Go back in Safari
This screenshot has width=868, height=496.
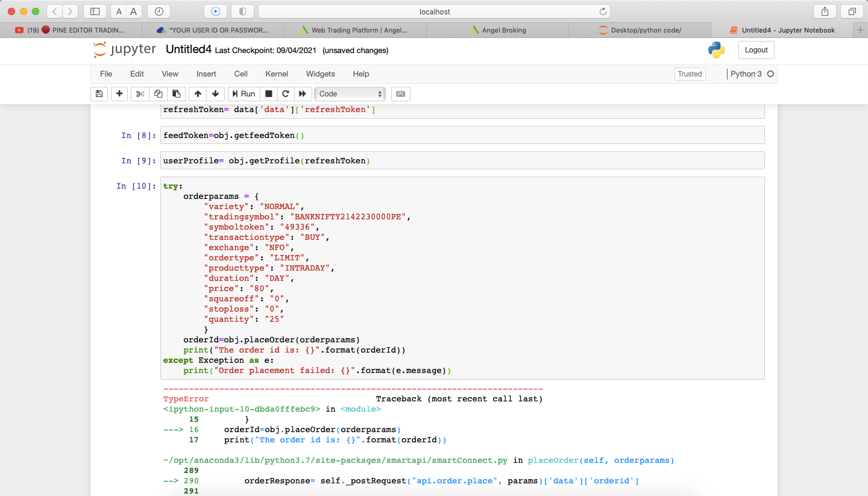click(54, 11)
